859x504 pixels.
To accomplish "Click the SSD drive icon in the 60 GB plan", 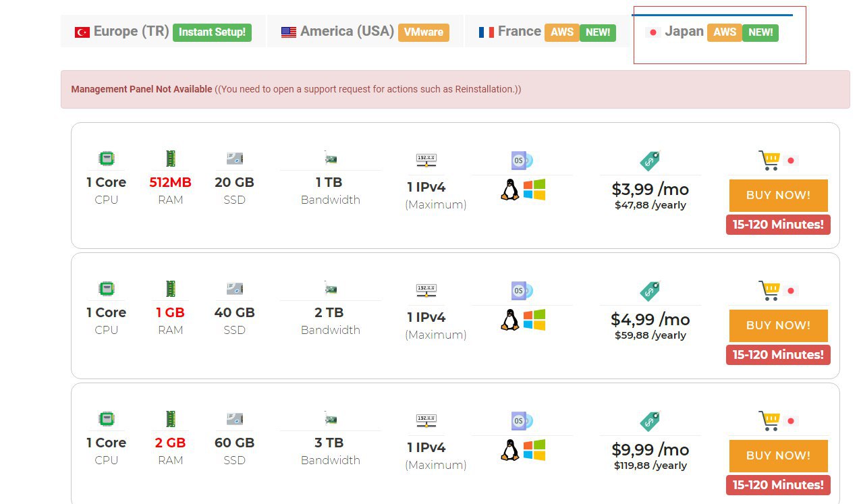I will (x=234, y=420).
